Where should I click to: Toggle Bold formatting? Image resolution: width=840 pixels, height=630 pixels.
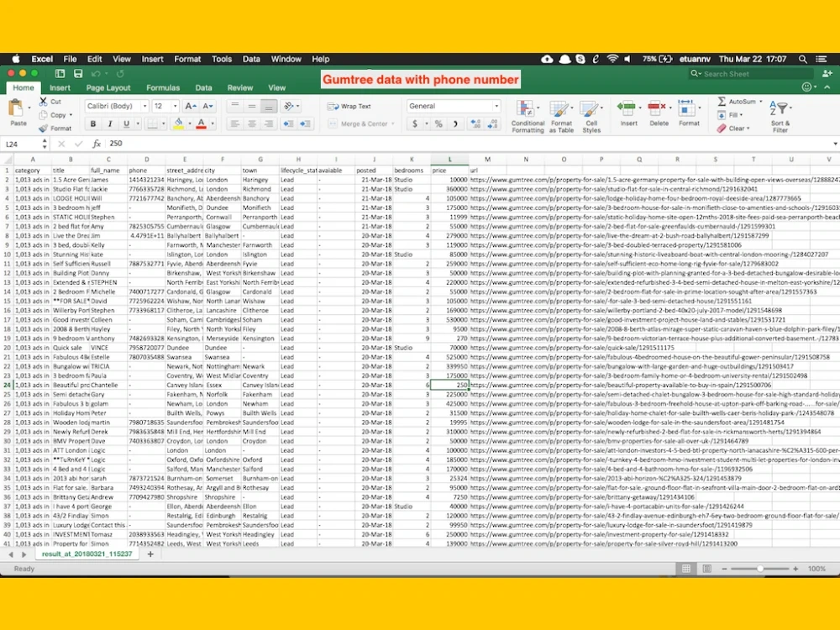pyautogui.click(x=93, y=123)
